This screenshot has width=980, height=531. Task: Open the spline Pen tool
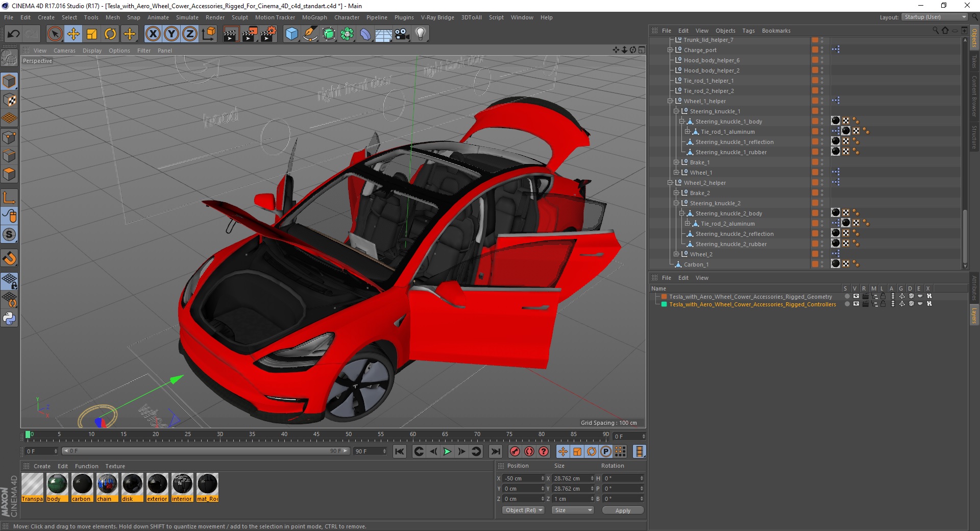310,34
